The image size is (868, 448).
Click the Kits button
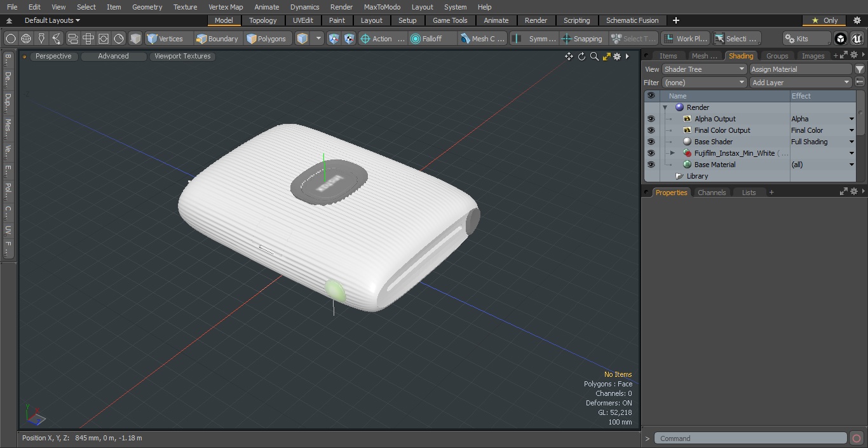point(806,39)
